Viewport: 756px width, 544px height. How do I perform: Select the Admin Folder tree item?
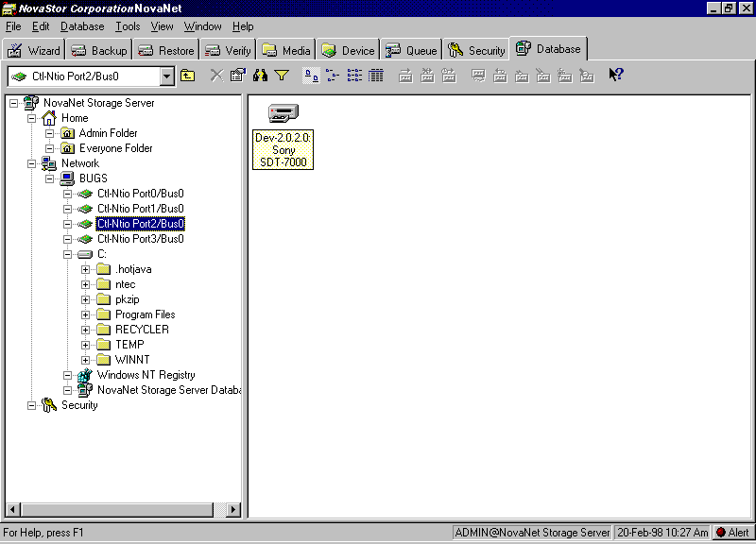pos(108,133)
